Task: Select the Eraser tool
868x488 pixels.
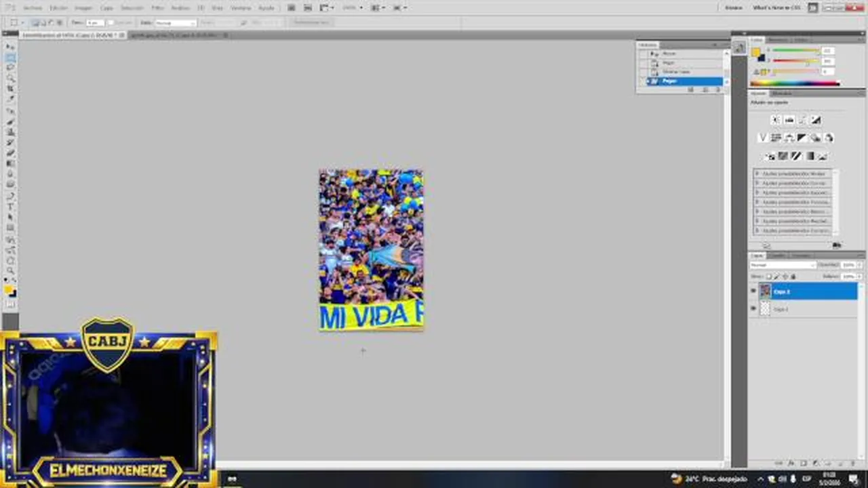Action: pos(10,153)
